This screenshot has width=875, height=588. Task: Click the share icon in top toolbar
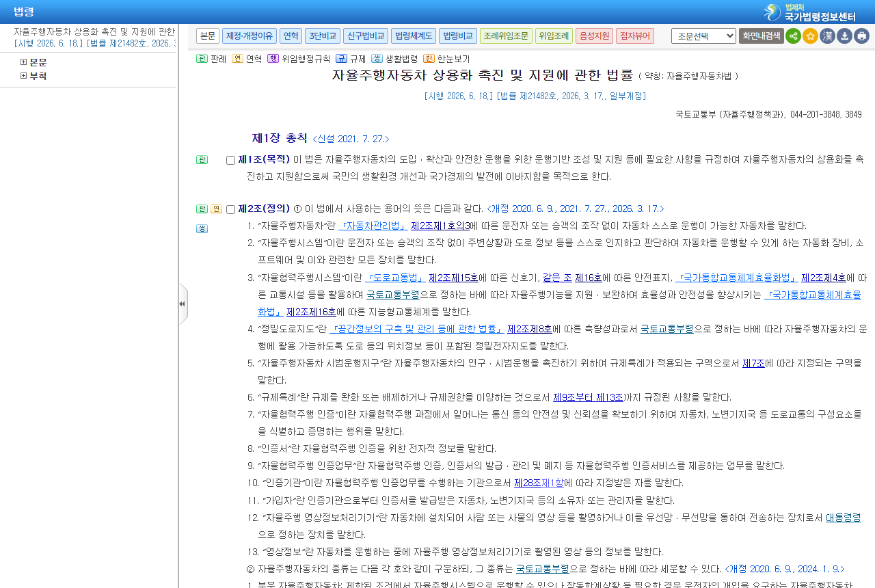[x=793, y=36]
